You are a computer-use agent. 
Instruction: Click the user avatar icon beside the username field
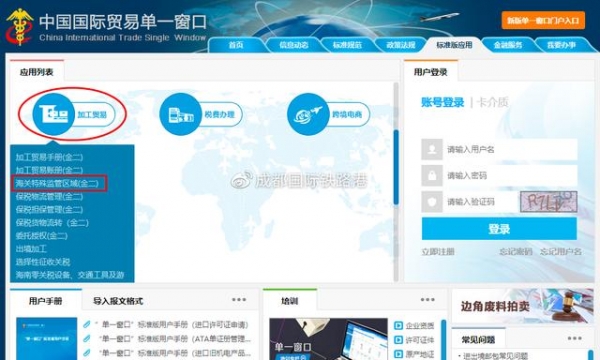[432, 149]
